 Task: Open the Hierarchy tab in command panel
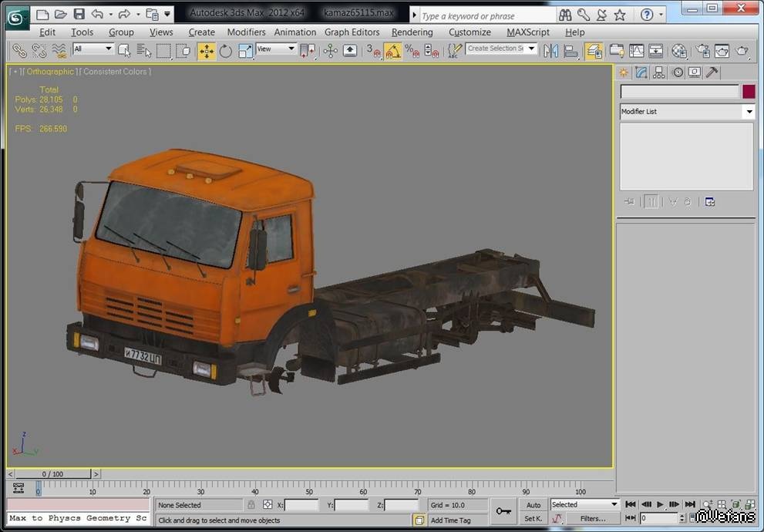(658, 72)
